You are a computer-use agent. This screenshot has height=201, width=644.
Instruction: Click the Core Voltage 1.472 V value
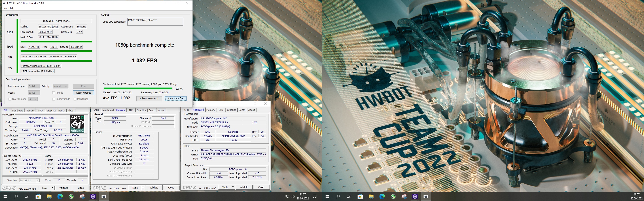tap(58, 130)
